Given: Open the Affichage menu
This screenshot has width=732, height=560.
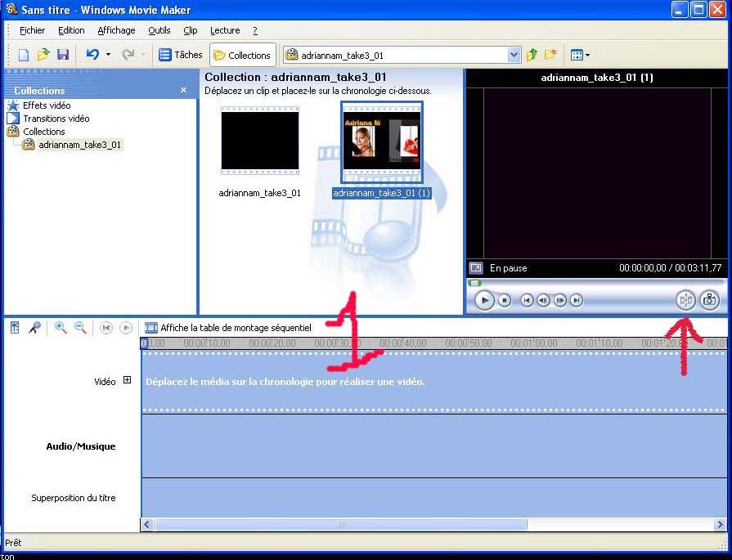Looking at the screenshot, I should pyautogui.click(x=116, y=30).
